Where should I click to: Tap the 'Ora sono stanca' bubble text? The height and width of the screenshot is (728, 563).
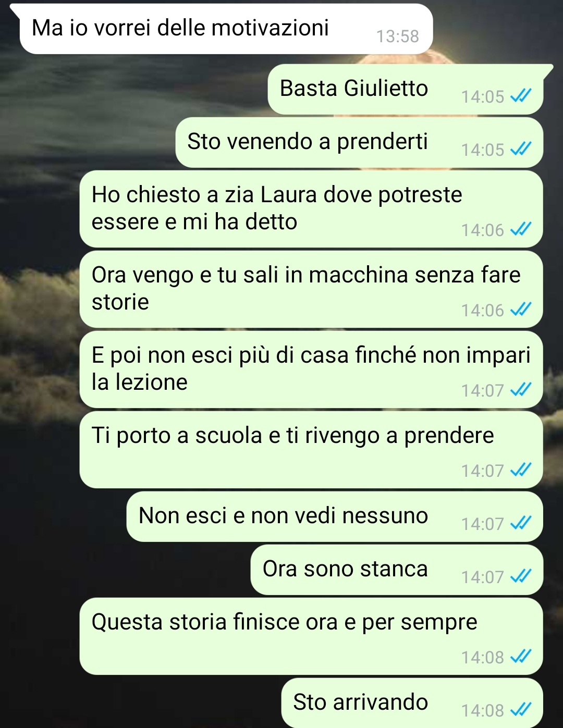(x=345, y=569)
